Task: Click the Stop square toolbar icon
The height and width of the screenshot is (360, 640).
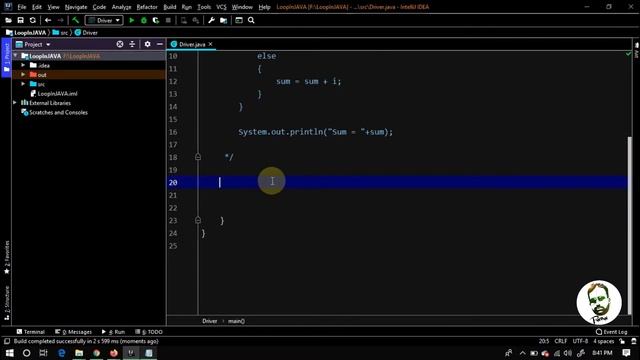Action: click(x=168, y=20)
